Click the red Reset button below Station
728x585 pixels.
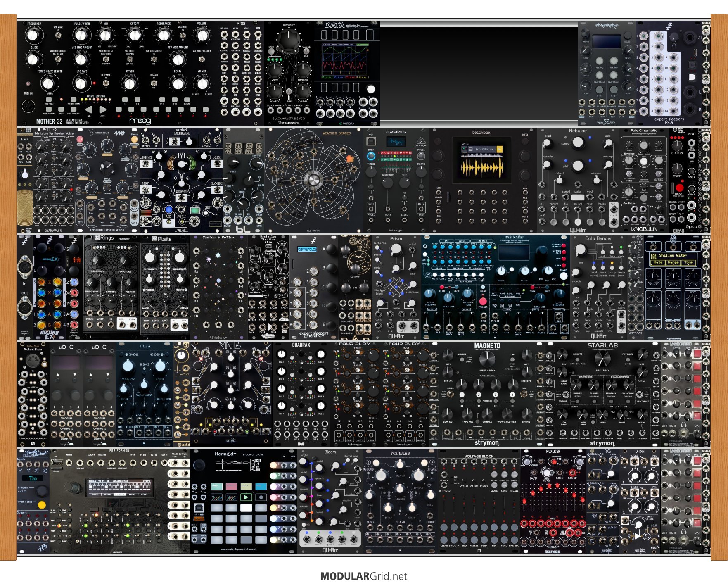(680, 188)
